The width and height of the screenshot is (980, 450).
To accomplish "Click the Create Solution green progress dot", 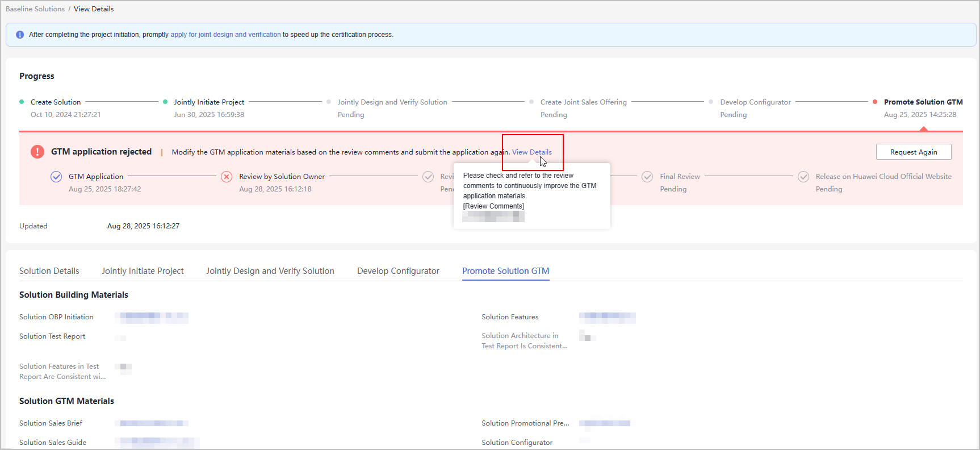I will [x=22, y=102].
